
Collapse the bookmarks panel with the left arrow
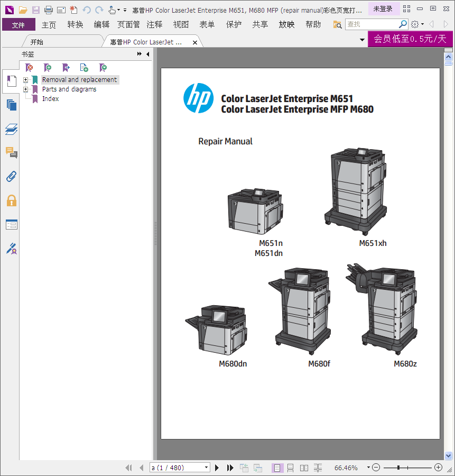click(x=148, y=54)
